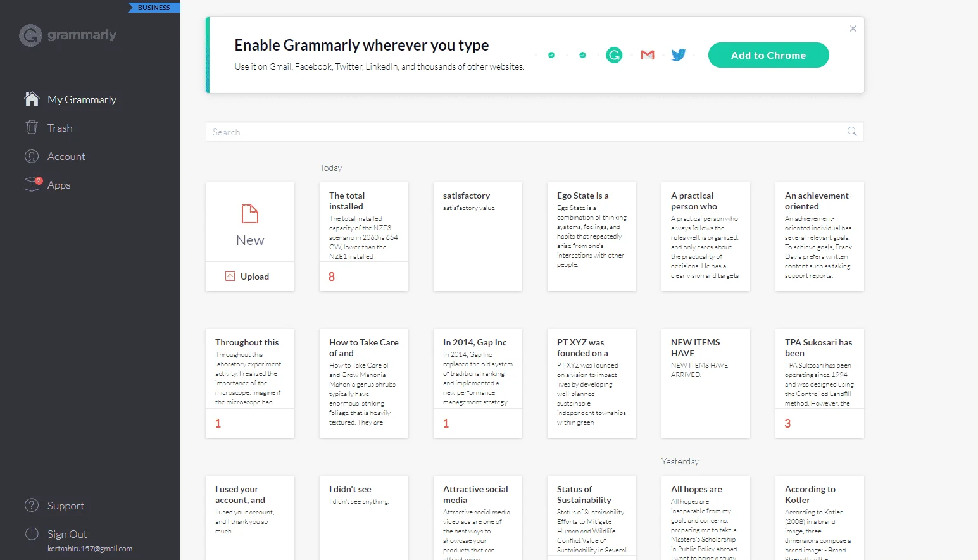The width and height of the screenshot is (978, 560).
Task: Click alert count 1 on 'Throughout this'
Action: [x=218, y=423]
